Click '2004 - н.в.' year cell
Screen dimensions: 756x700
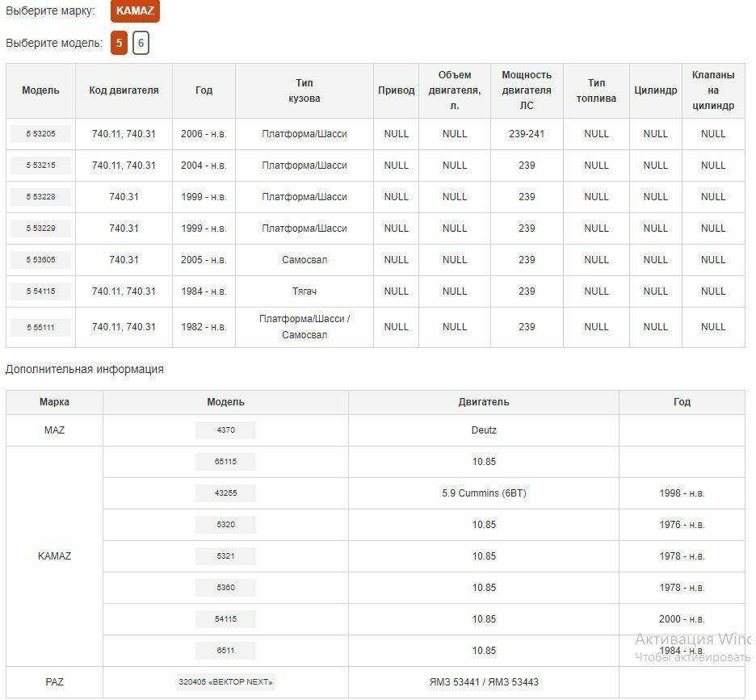[x=204, y=166]
